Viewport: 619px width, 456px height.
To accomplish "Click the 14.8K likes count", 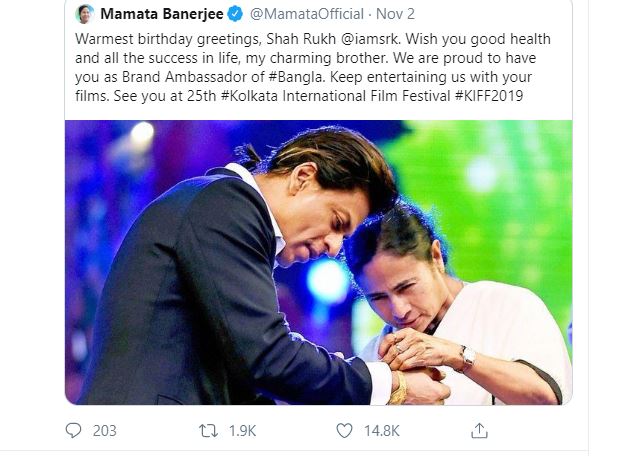I will pyautogui.click(x=381, y=431).
